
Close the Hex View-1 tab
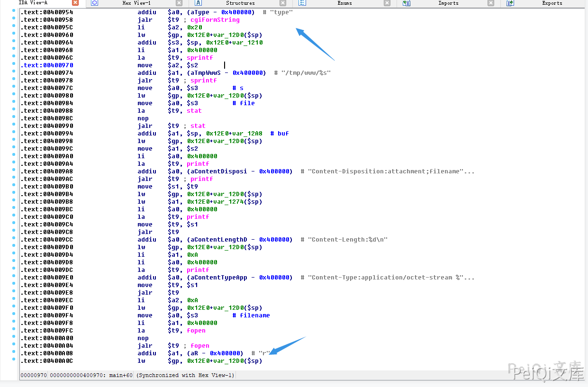179,3
